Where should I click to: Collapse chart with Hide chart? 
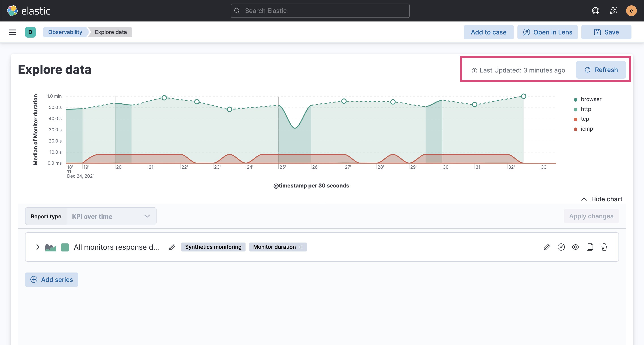coord(602,199)
